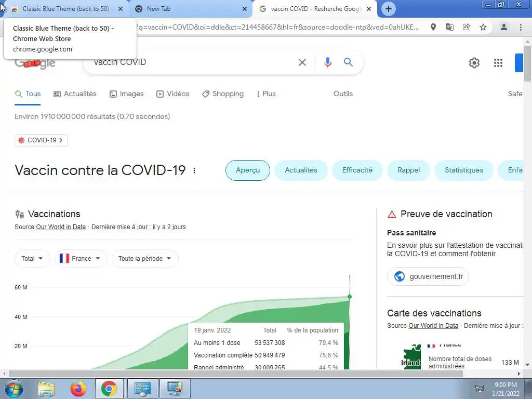Expand the Plus menu
532x399 pixels.
pos(266,94)
